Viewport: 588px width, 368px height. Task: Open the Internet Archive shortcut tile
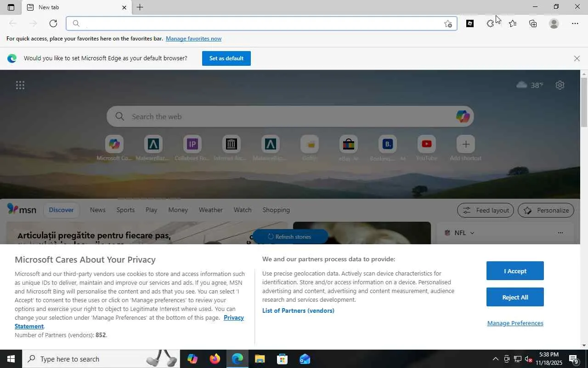point(231,148)
